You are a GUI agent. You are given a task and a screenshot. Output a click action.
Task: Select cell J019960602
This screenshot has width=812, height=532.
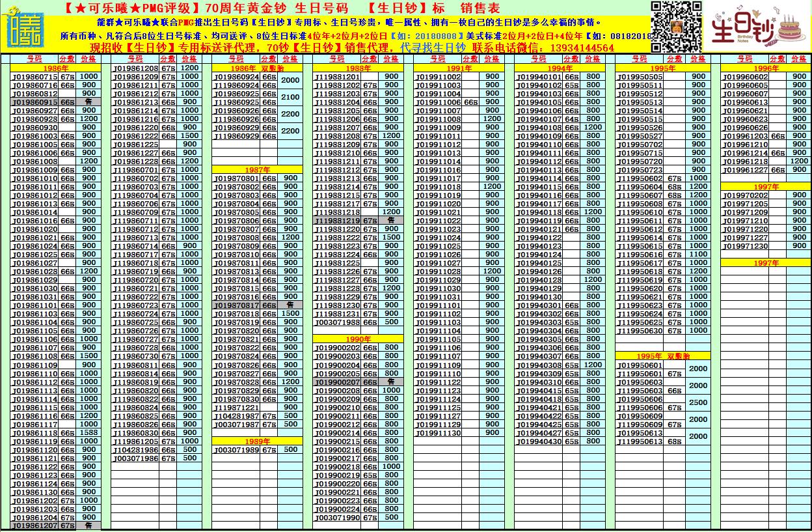point(746,77)
